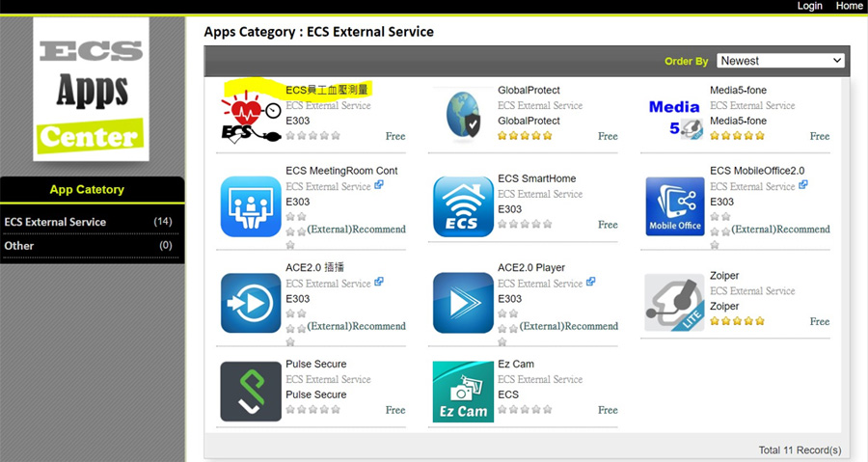Click the Media5-fone app icon
Viewport: 868px width, 462px height.
click(x=675, y=115)
